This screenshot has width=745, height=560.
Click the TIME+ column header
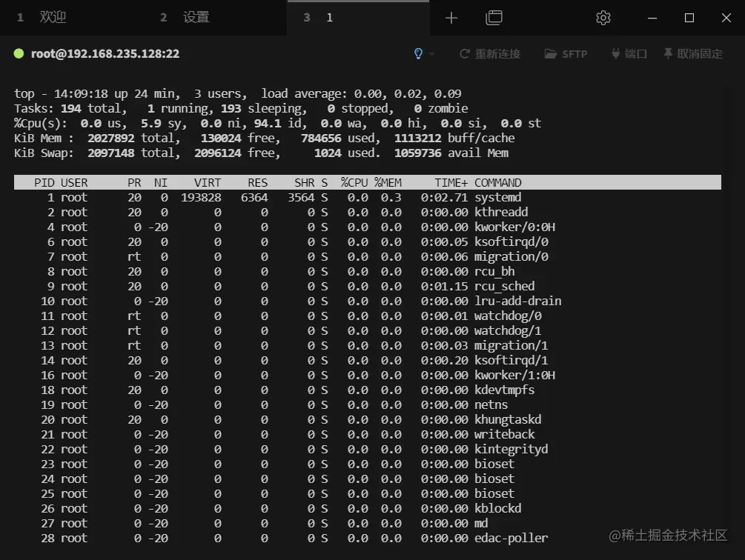[x=451, y=183]
